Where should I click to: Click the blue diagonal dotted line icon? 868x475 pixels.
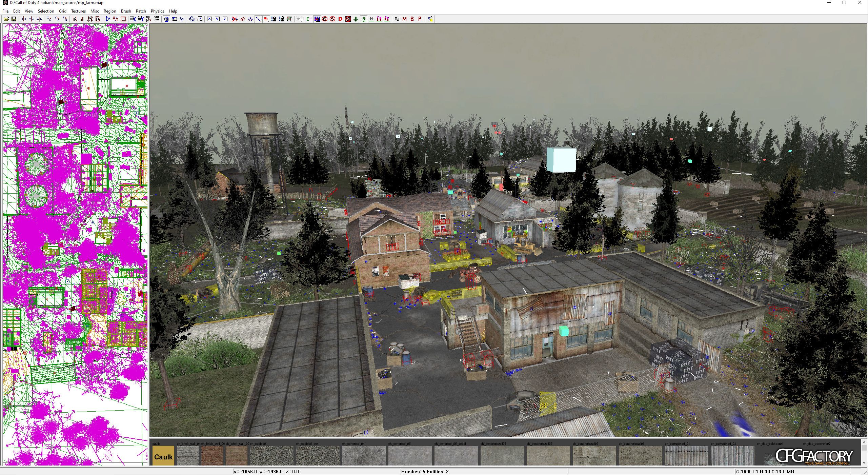click(258, 19)
